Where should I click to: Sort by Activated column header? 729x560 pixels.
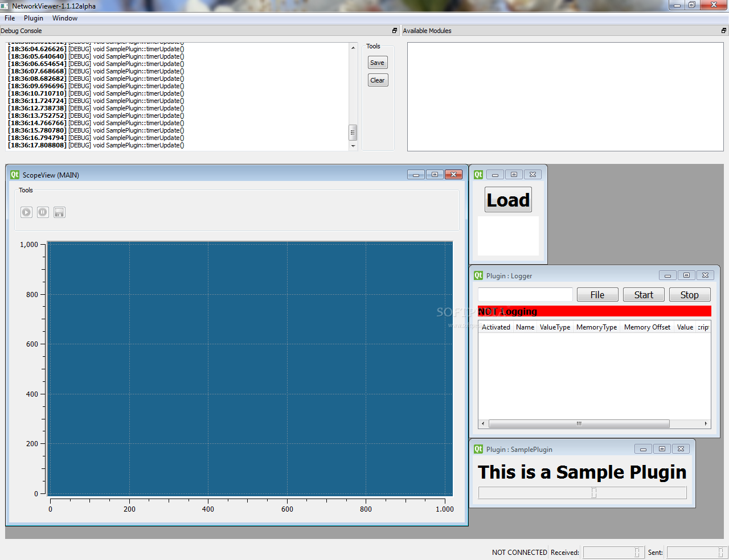pos(495,327)
